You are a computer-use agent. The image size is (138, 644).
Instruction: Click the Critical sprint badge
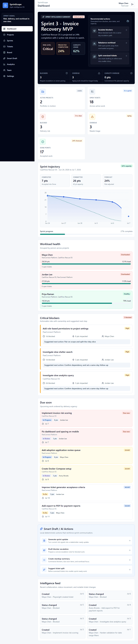coord(79,17)
